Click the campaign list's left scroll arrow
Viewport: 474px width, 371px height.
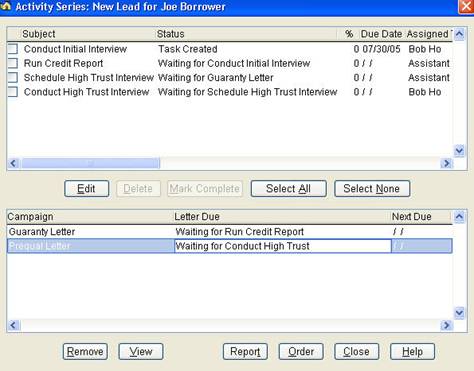click(x=13, y=325)
